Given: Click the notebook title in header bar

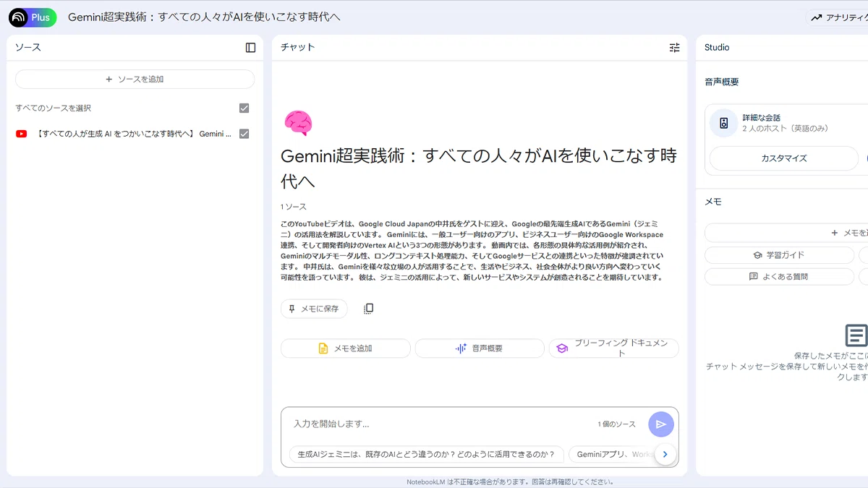Looking at the screenshot, I should pos(204,17).
